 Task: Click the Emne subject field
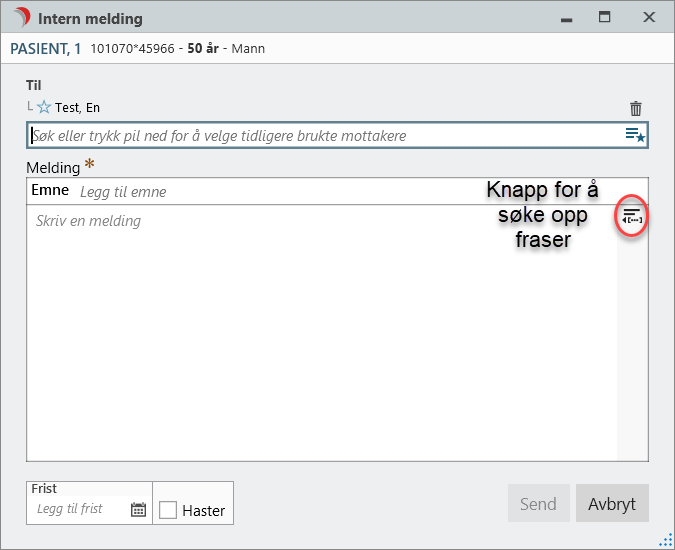click(x=270, y=191)
